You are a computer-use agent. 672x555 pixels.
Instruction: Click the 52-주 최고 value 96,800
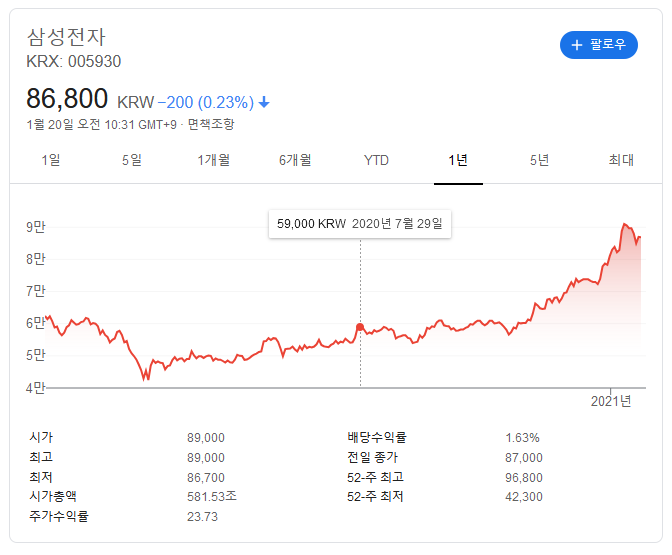tap(525, 477)
